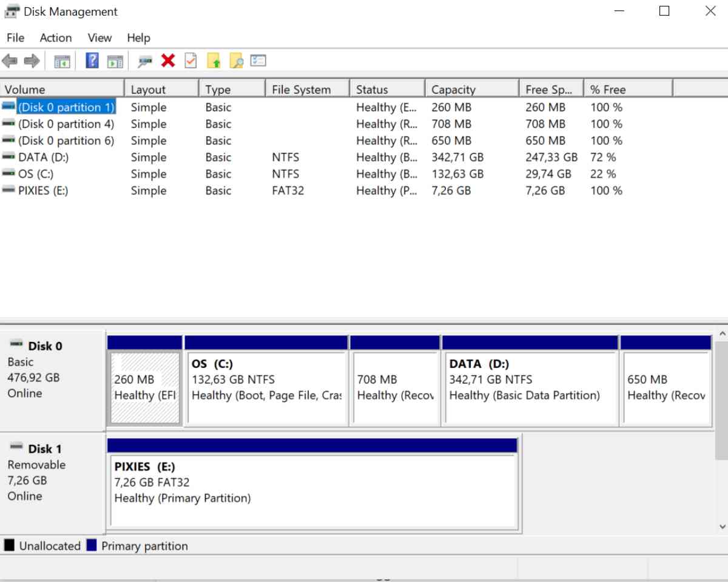
Task: Click the down arrow of the disk pane scrollbar
Action: click(721, 527)
